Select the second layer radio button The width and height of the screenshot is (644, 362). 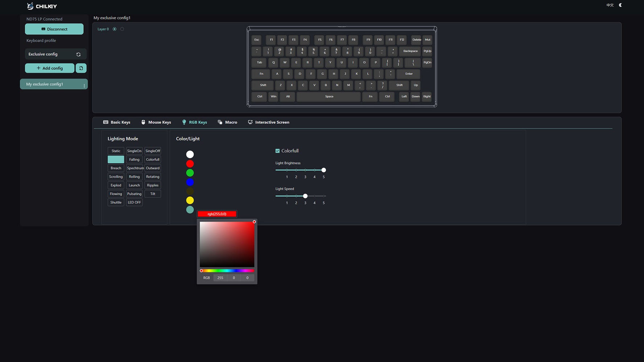coord(122,29)
